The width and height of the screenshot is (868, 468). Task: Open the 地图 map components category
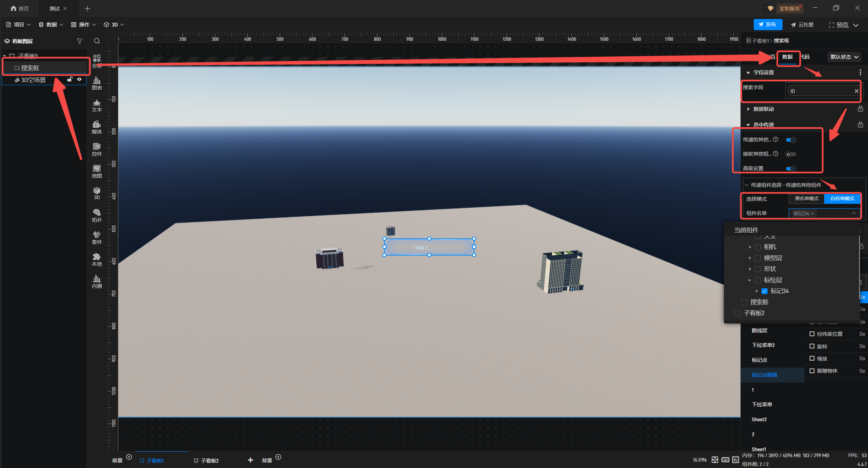click(97, 171)
